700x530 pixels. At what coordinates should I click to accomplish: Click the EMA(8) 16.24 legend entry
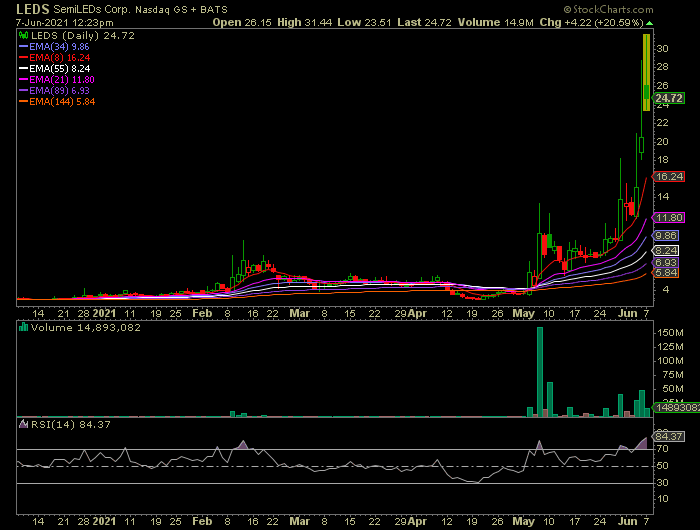point(54,58)
